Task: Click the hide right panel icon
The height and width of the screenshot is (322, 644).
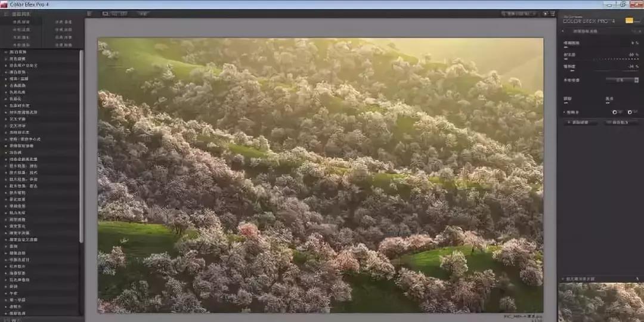Action: (553, 14)
